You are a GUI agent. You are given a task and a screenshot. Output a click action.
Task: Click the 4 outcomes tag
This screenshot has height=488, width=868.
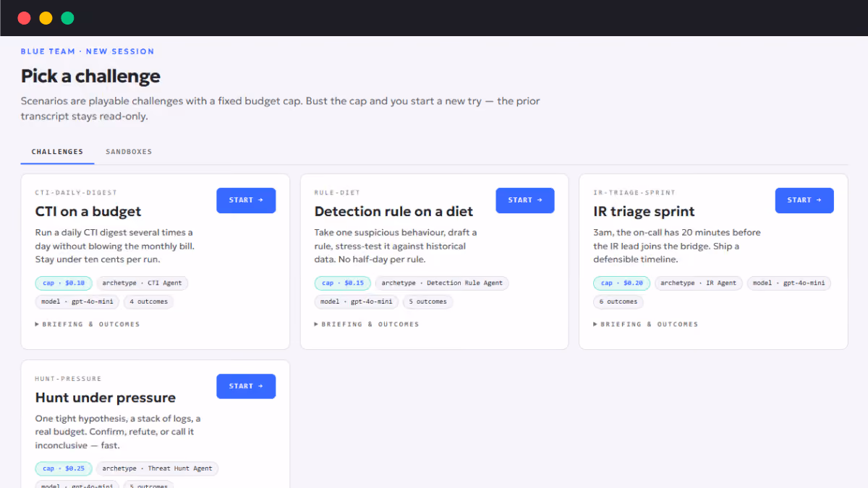(x=148, y=301)
